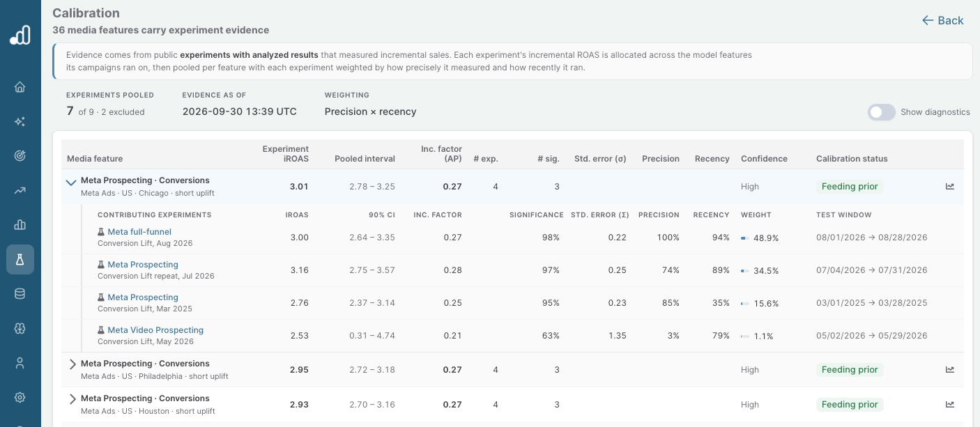Open chart icon for the Houston feature row
The image size is (980, 427).
(x=949, y=404)
